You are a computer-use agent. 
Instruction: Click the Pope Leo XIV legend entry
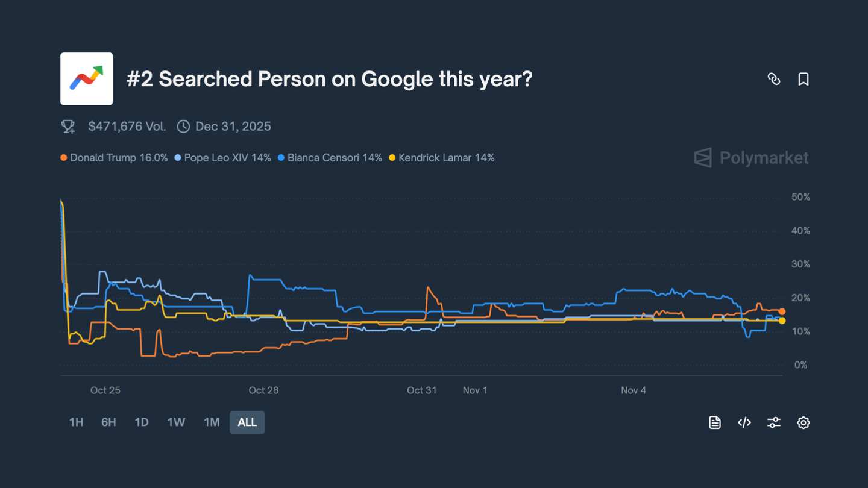click(x=223, y=158)
